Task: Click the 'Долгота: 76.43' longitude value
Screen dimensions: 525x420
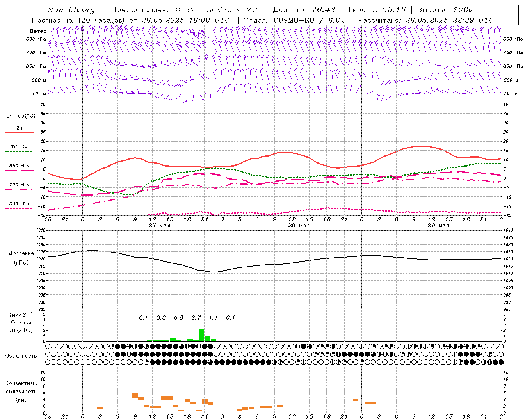Action: 304,9
